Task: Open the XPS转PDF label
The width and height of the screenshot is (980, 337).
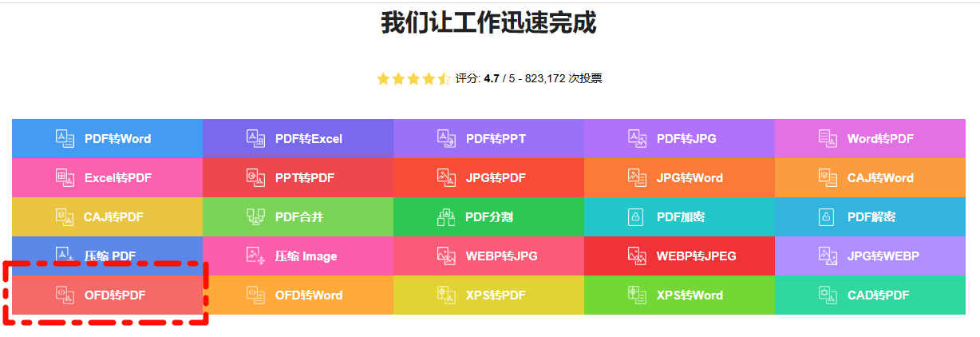Action: pyautogui.click(x=496, y=295)
